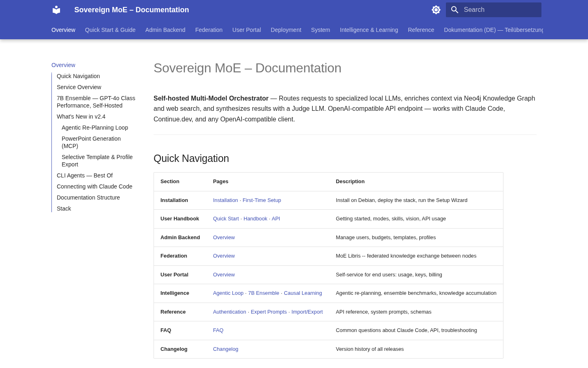Screen dimensions: 588x368
Task: Jump to Service Overview in sidebar
Action: click(79, 87)
